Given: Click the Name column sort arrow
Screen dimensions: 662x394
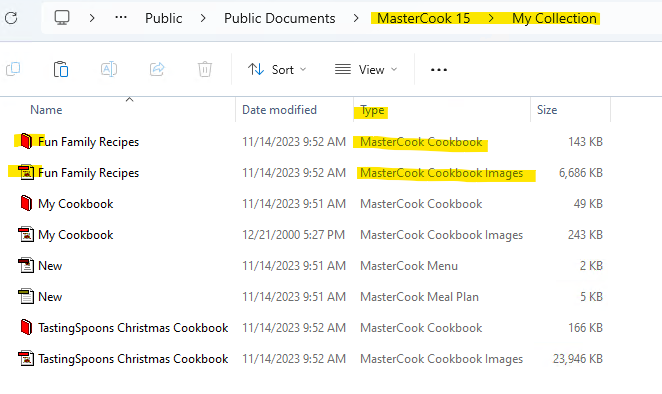Looking at the screenshot, I should point(130,100).
